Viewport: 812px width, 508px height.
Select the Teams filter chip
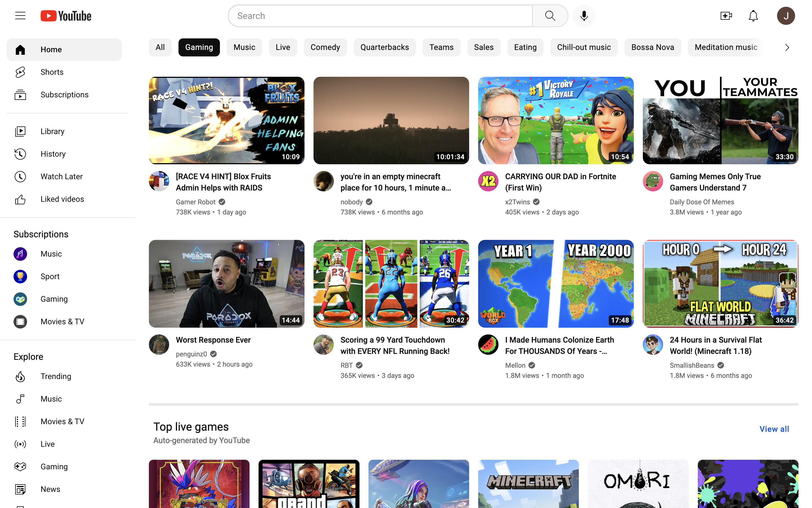click(x=441, y=47)
